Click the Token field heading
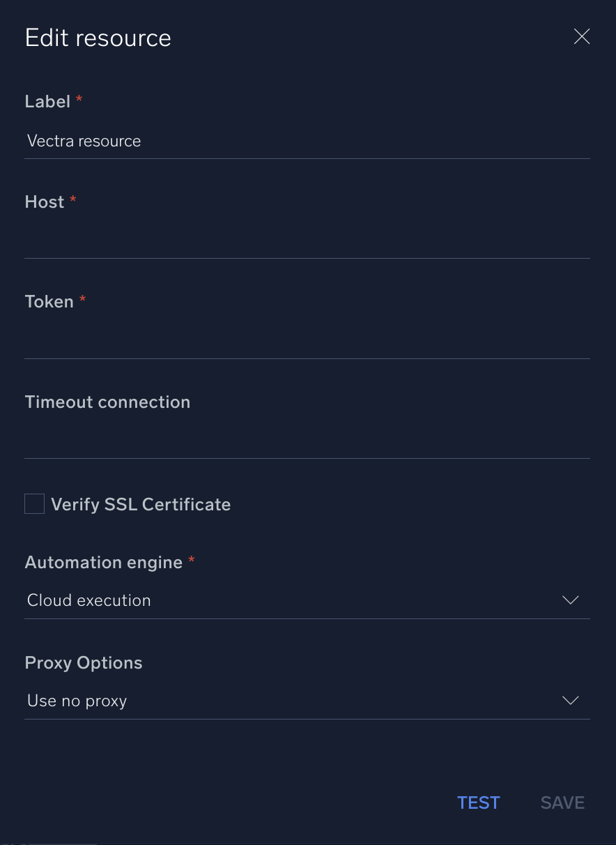Screen dimensions: 616x845 49,302
